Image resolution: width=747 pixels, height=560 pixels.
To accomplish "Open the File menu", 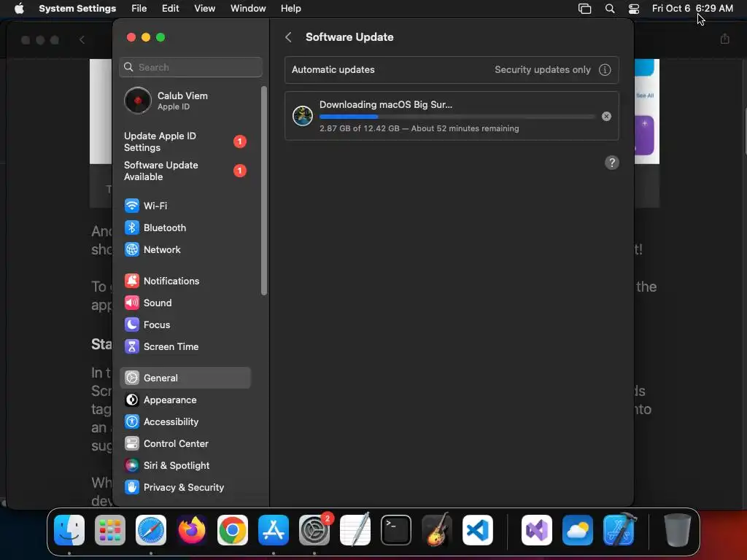I will (139, 9).
